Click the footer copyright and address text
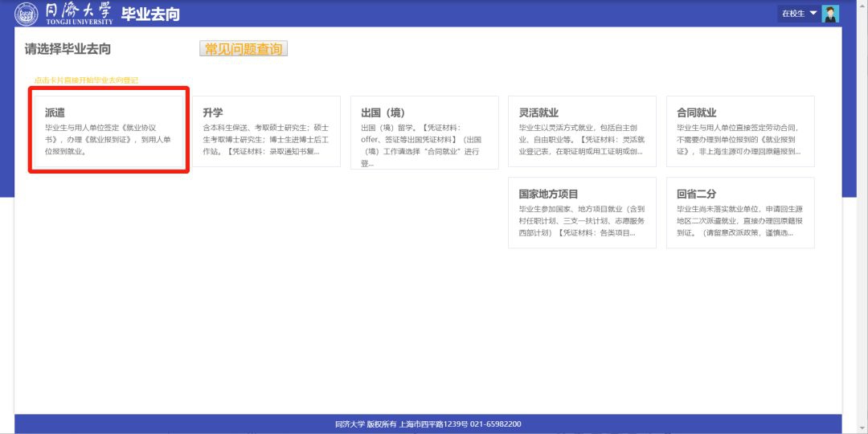The image size is (868, 434). (428, 424)
